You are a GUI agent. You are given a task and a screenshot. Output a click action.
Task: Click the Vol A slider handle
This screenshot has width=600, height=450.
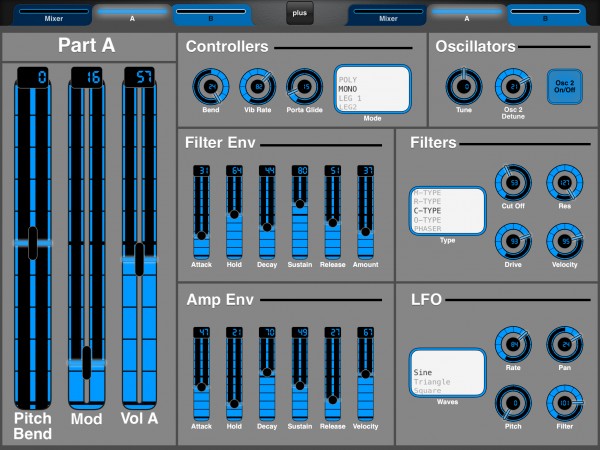pos(140,259)
